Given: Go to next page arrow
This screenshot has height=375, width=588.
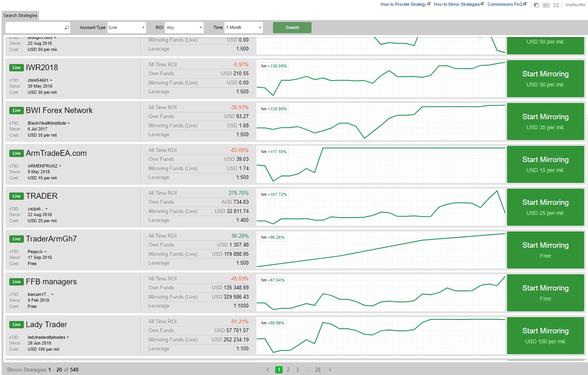Looking at the screenshot, I should coord(330,370).
